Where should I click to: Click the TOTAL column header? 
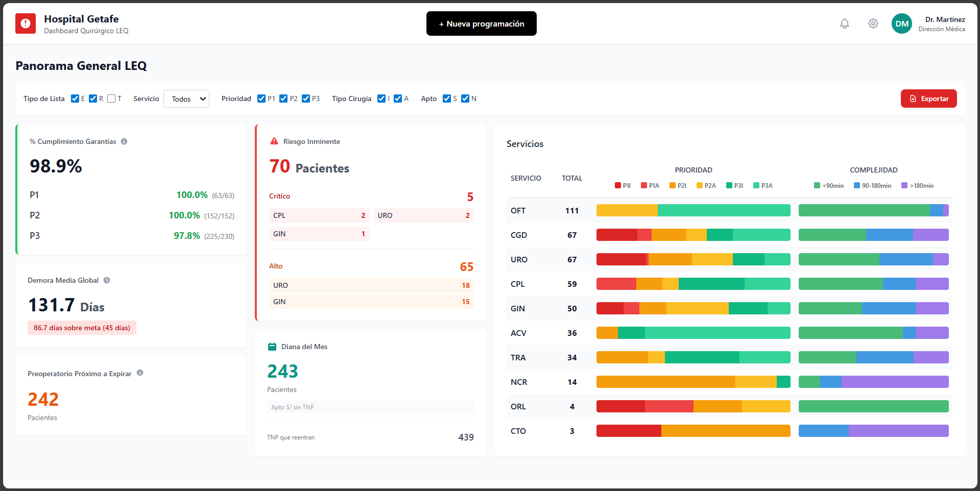572,178
